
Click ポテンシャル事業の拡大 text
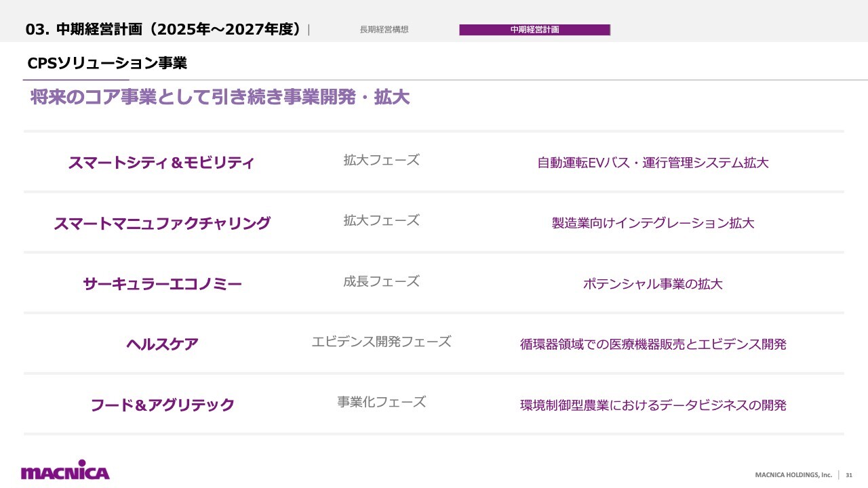click(652, 283)
